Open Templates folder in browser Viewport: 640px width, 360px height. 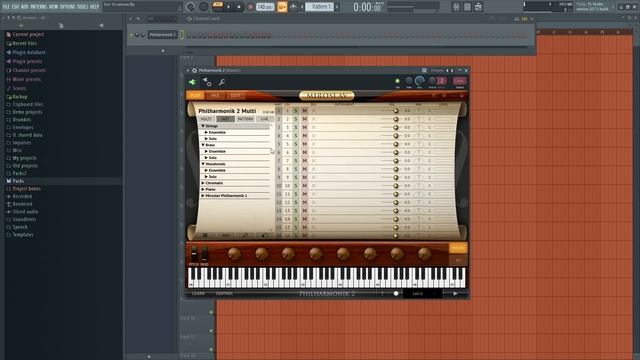pos(22,235)
